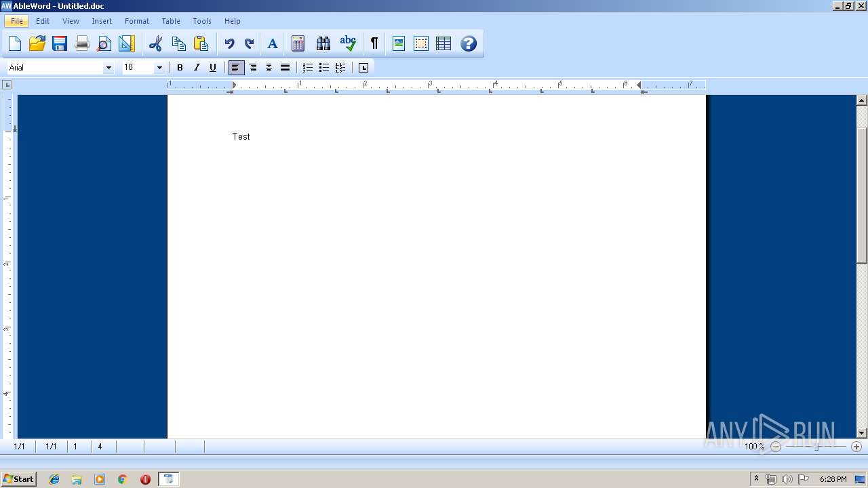Paste from clipboard with the clipboard icon
868x488 pixels.
201,44
